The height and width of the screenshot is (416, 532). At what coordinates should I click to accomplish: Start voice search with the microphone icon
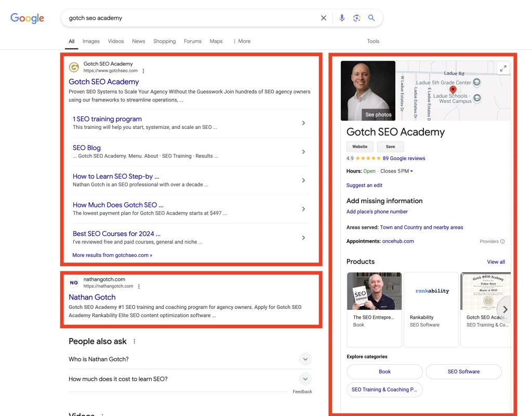[342, 18]
